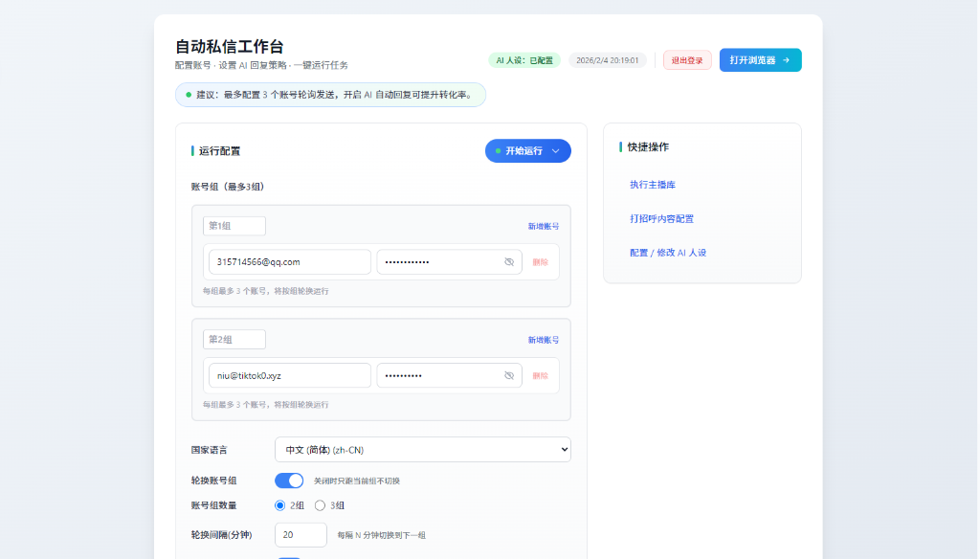Image resolution: width=980 pixels, height=559 pixels.
Task: Select the 2组 radio option
Action: point(280,505)
